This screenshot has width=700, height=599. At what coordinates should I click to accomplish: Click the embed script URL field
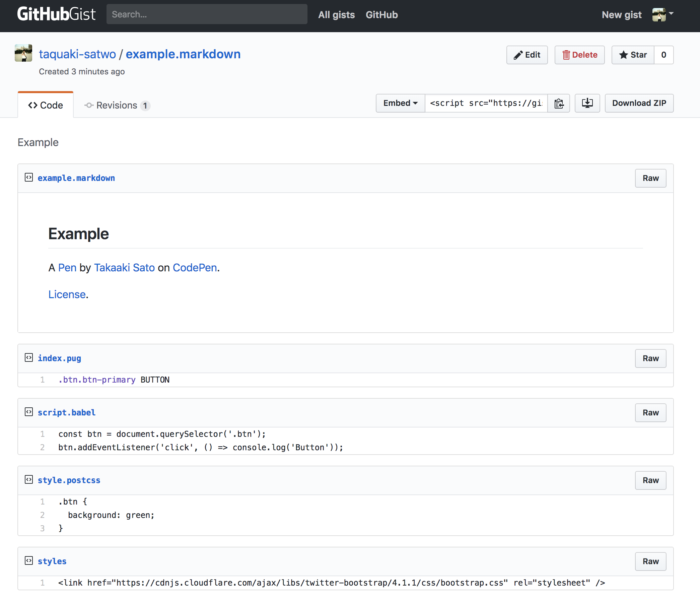tap(486, 103)
